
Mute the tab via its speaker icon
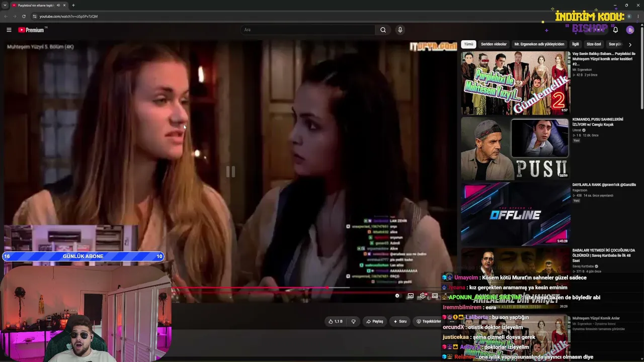(x=58, y=6)
